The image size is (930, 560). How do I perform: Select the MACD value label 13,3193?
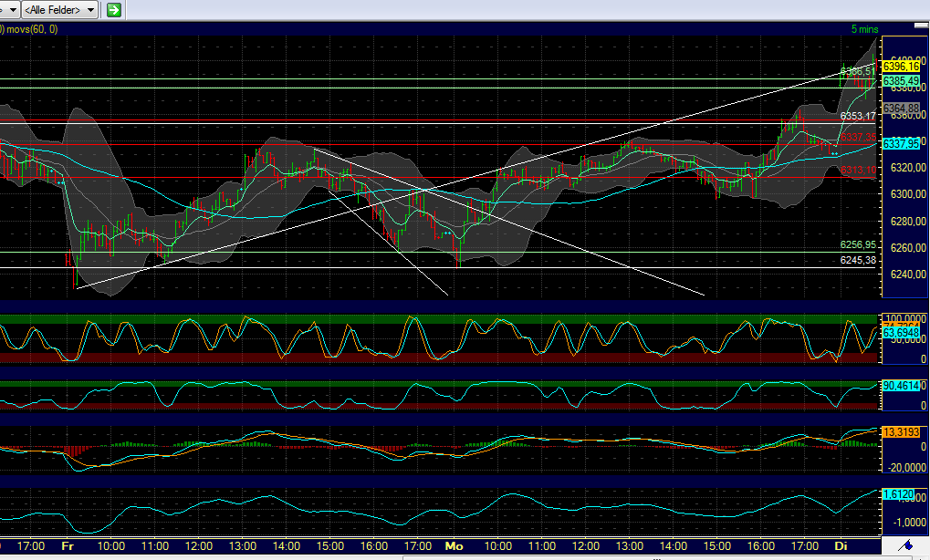pyautogui.click(x=902, y=430)
